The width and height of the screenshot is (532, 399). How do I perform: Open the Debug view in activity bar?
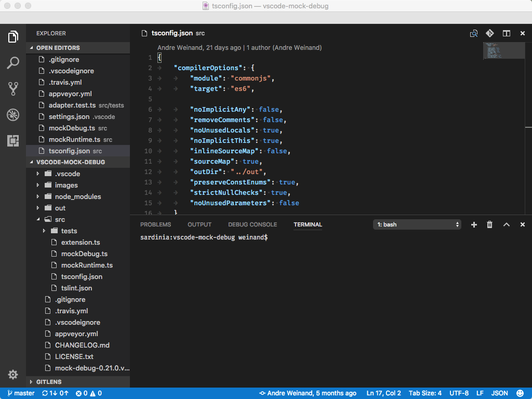(x=13, y=115)
